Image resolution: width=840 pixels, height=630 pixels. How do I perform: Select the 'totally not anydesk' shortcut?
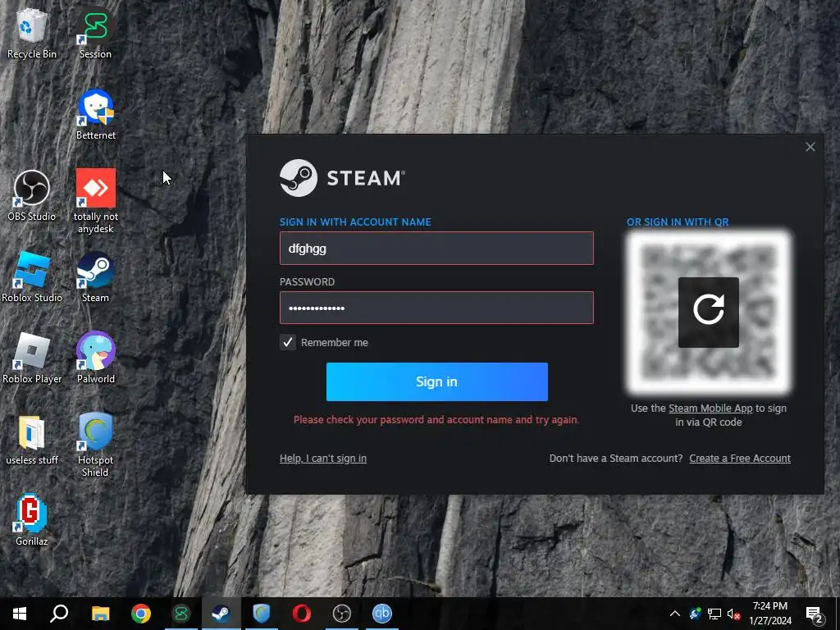tap(95, 201)
